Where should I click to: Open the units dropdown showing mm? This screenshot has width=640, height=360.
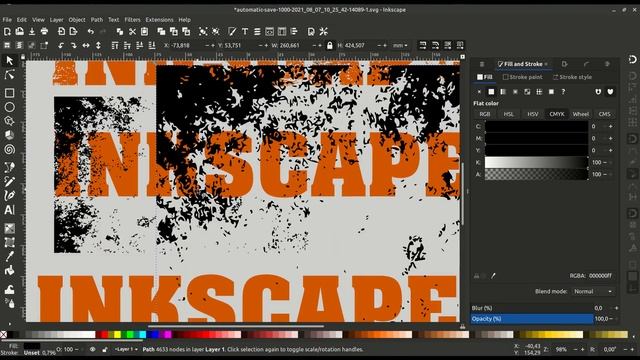pyautogui.click(x=400, y=45)
